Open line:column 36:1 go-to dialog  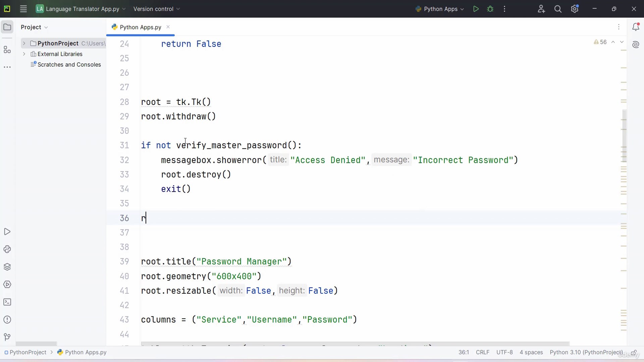464,353
